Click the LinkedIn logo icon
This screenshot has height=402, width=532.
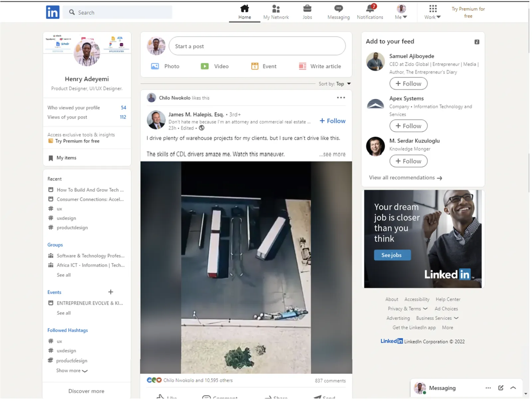(53, 12)
